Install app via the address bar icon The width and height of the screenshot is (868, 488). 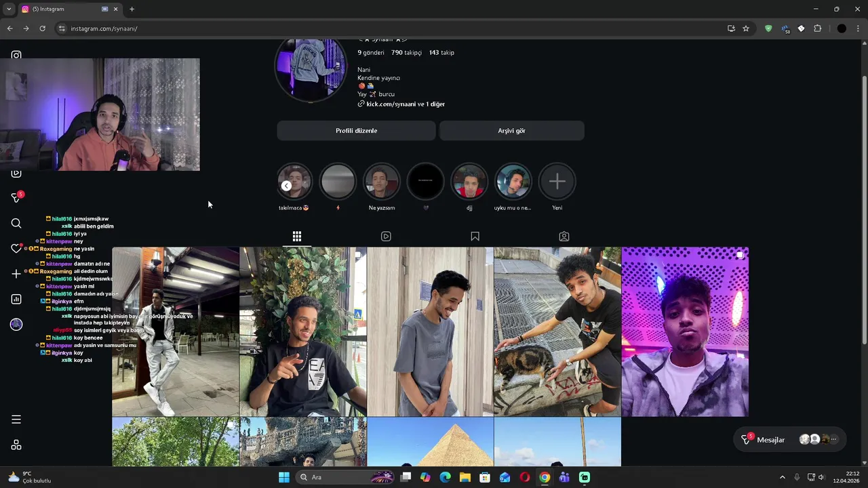[x=731, y=28]
